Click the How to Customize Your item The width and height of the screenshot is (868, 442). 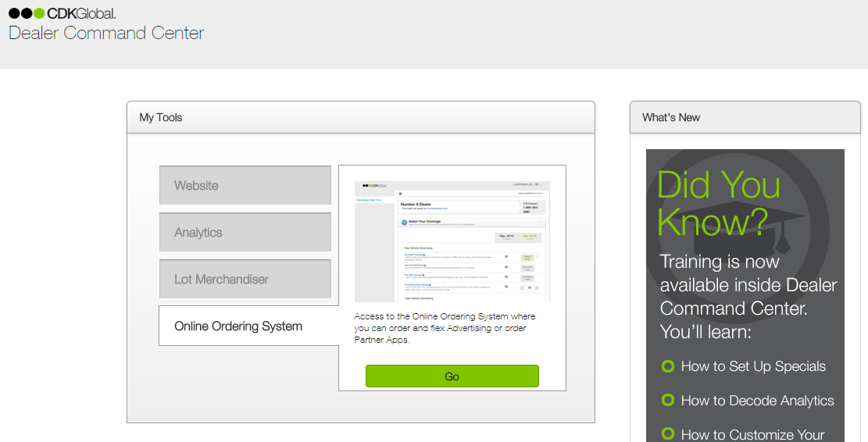click(x=753, y=435)
